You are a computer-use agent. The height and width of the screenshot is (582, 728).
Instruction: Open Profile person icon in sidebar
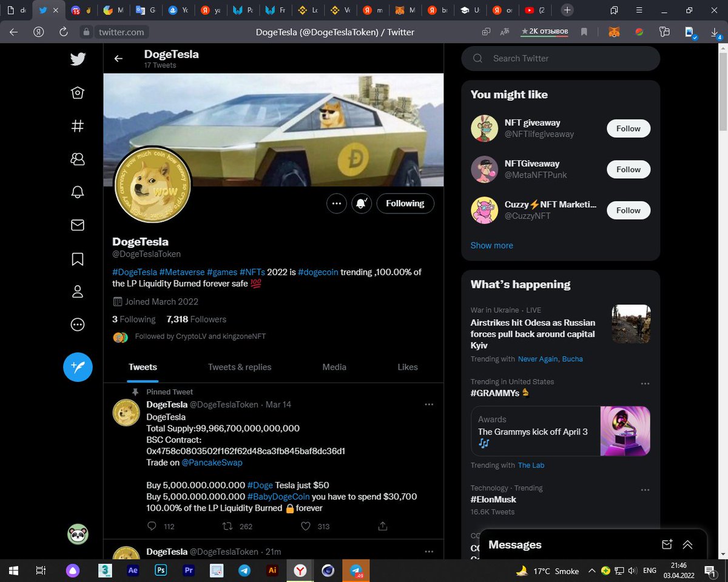point(78,292)
